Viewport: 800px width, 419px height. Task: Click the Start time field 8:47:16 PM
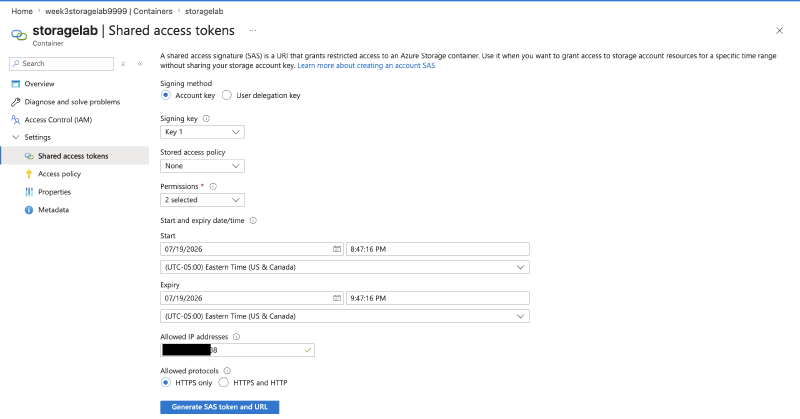(x=438, y=249)
